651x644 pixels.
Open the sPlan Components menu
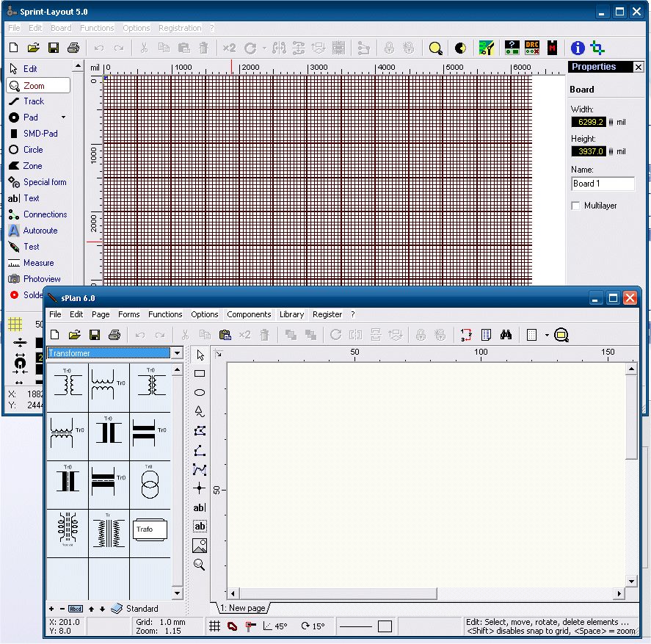(x=249, y=314)
